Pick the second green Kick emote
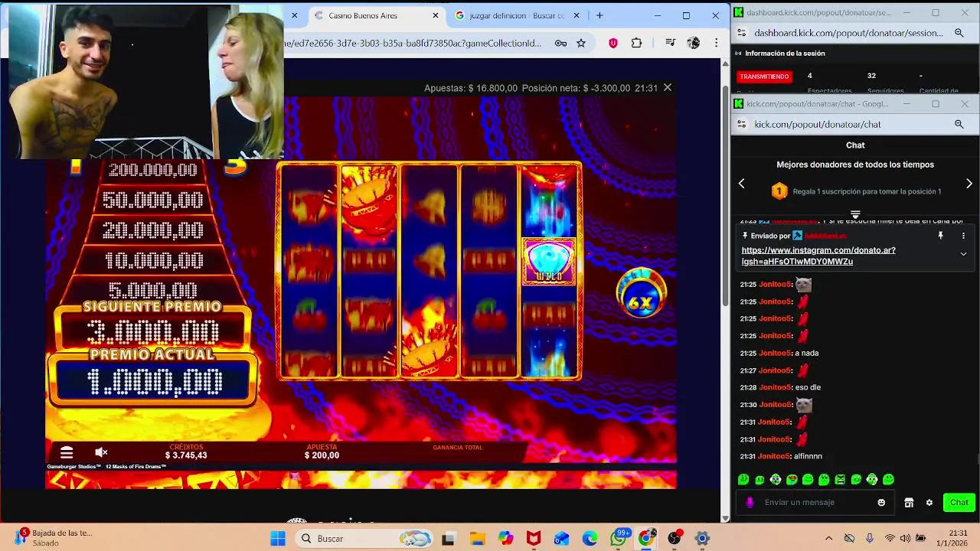 click(759, 480)
